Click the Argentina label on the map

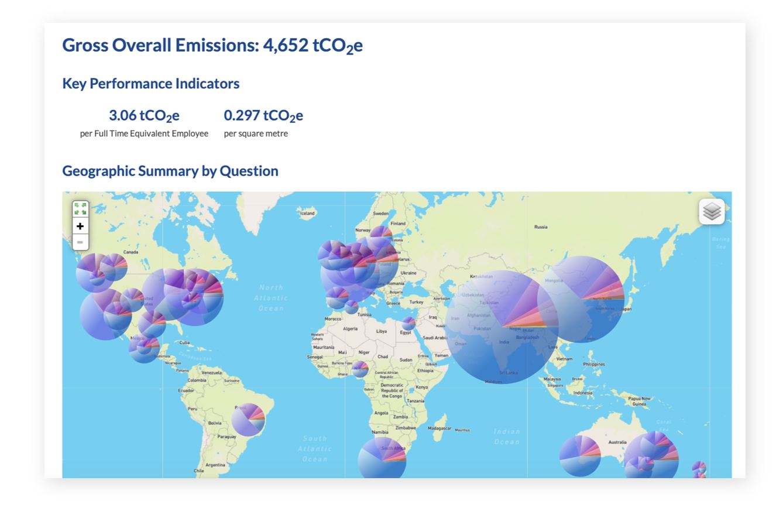[215, 465]
